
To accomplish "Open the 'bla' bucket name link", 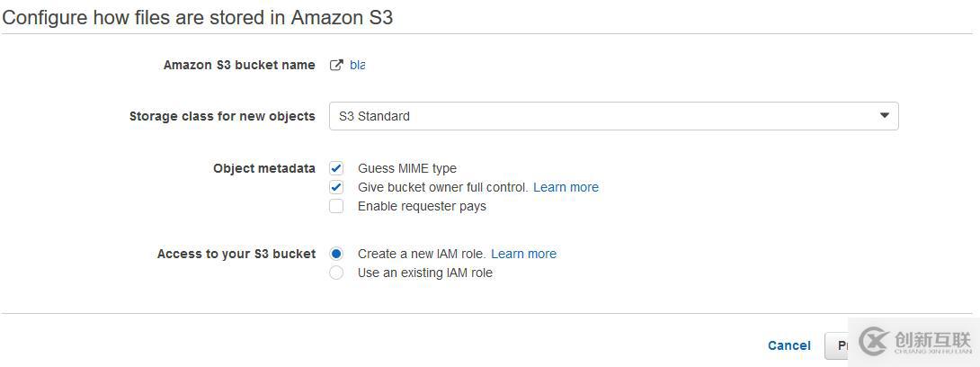I will [x=357, y=65].
